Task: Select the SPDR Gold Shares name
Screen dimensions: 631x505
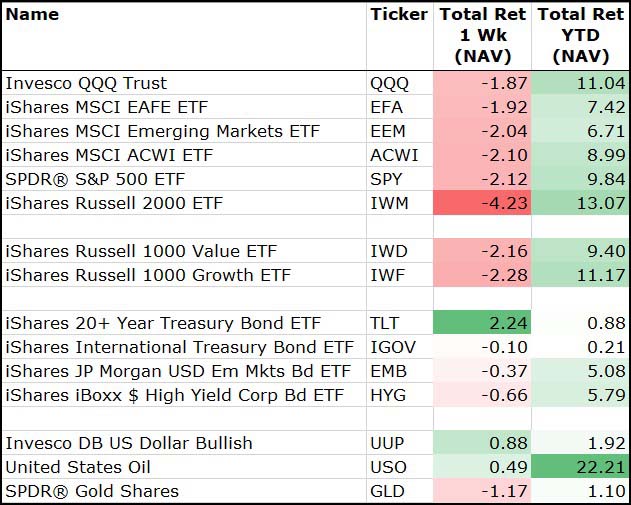Action: point(92,491)
